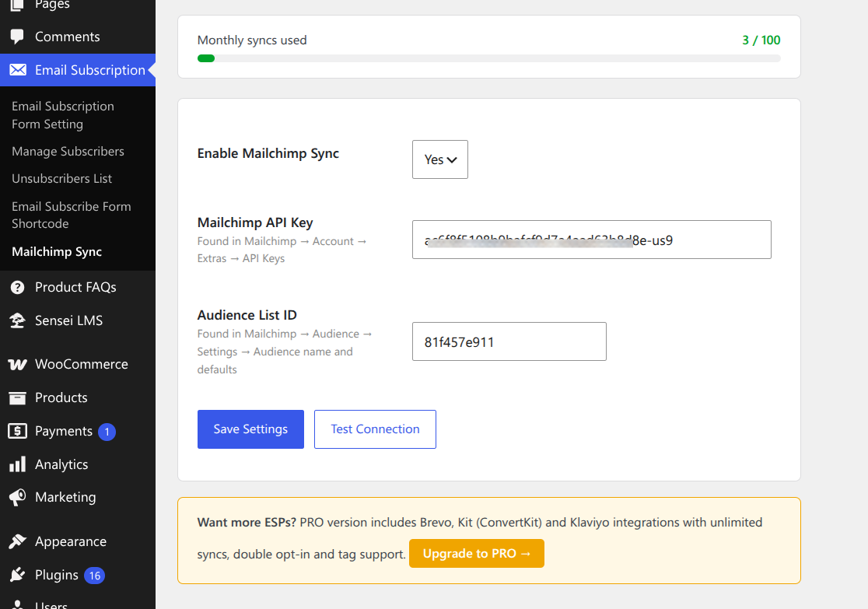The image size is (868, 609).
Task: Click the Appearance paintbrush icon
Action: (x=17, y=541)
